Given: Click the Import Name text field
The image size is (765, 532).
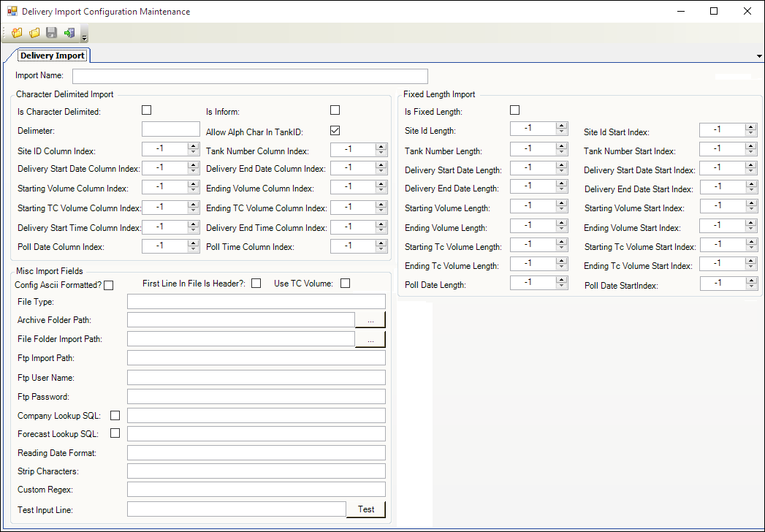Looking at the screenshot, I should point(249,76).
